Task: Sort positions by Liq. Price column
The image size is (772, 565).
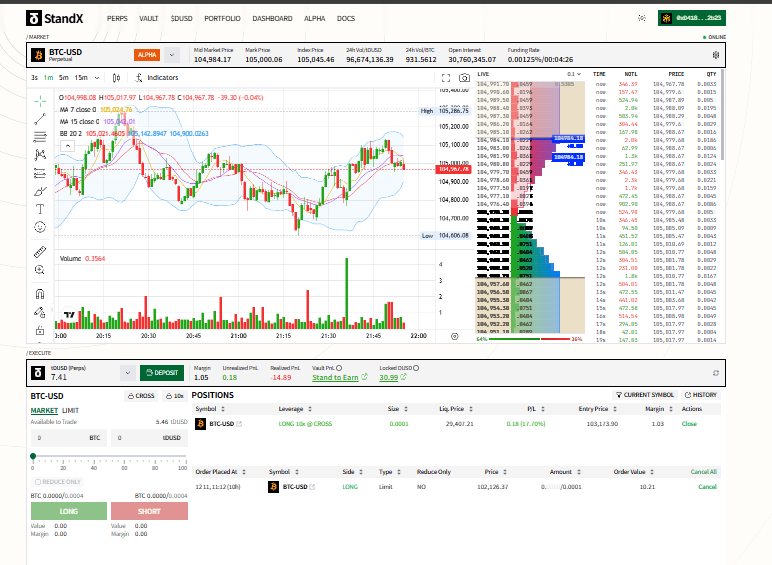Action: click(456, 409)
